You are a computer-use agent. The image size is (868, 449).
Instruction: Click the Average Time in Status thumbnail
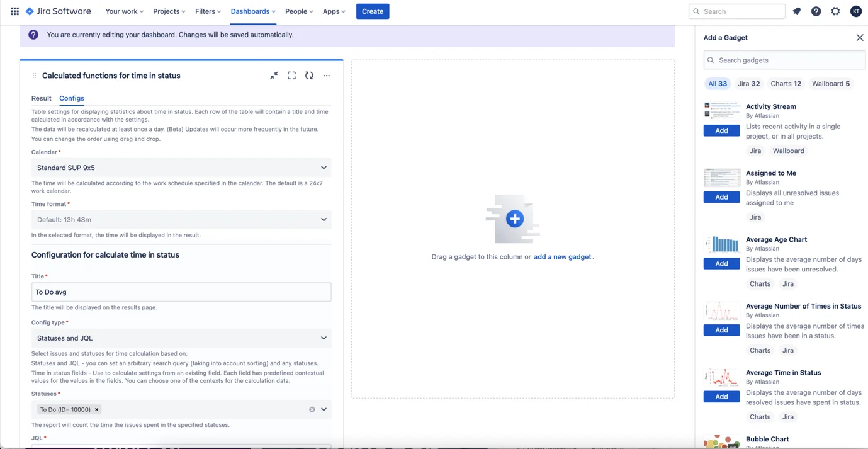[x=721, y=377]
